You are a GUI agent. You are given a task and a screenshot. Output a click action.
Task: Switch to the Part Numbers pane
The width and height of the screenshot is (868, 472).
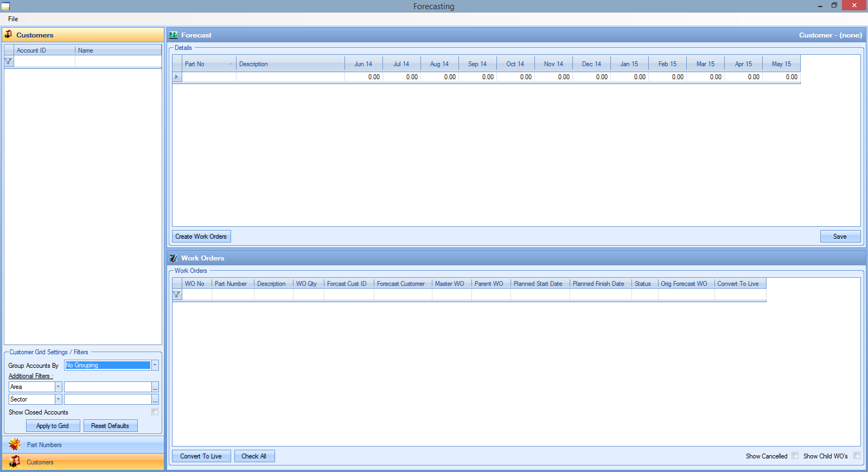(44, 445)
